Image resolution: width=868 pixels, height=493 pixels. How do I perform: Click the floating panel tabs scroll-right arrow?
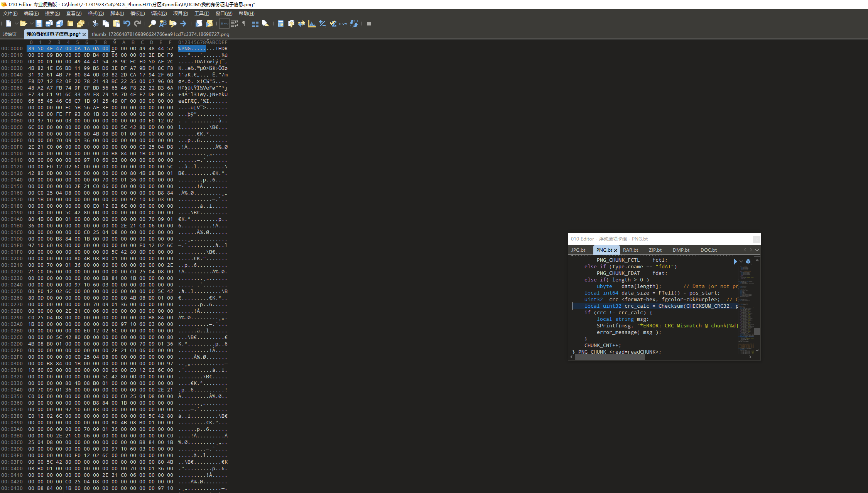tap(751, 250)
